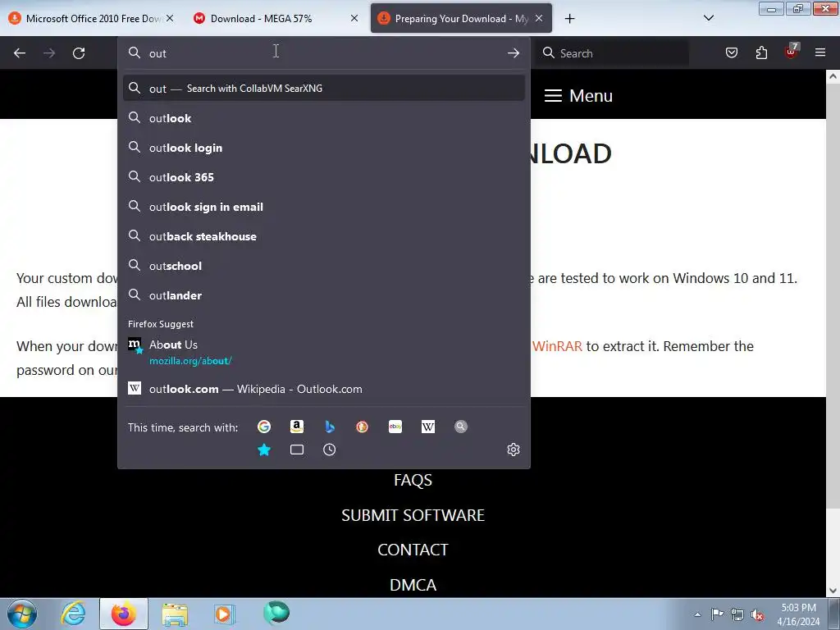Pick the 'outschool' suggestion

(x=323, y=266)
